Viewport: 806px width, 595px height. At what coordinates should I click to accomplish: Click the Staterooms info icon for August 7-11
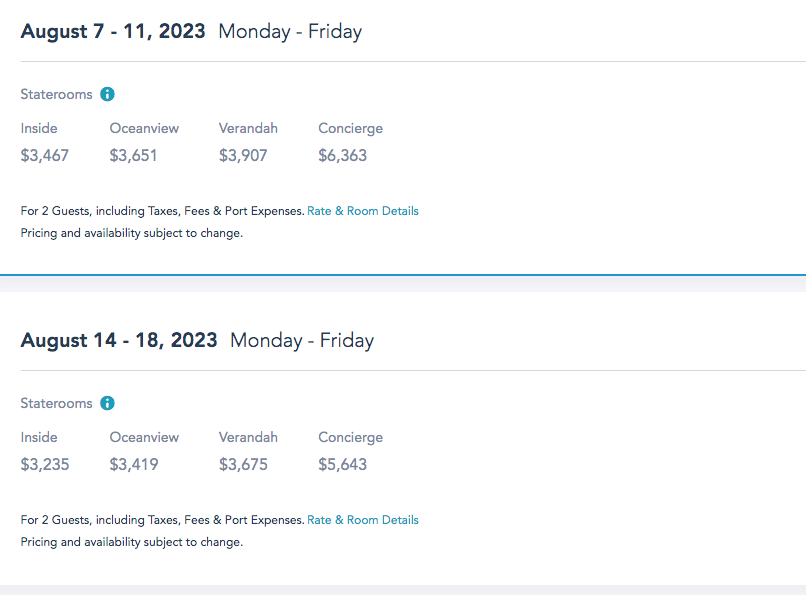click(108, 94)
